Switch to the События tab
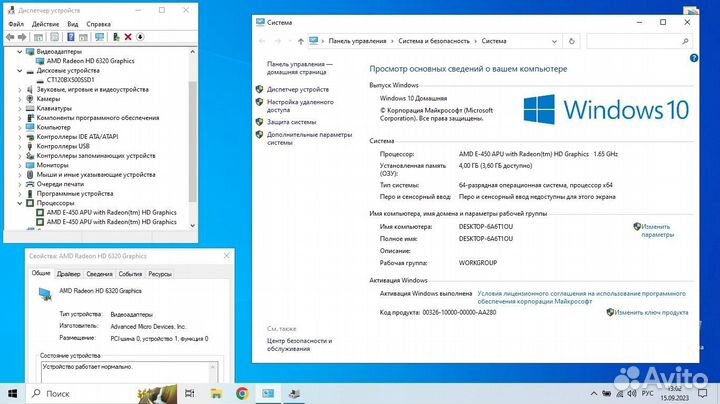720x404 pixels. [x=130, y=274]
